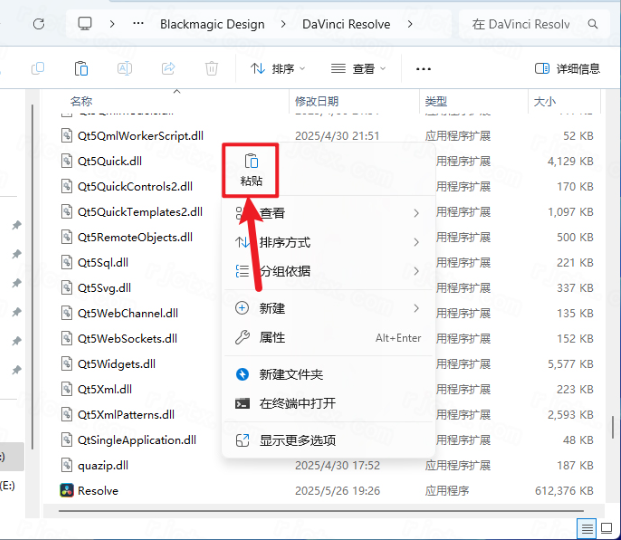Click the toolbar Rename icon
621x540 pixels.
coord(124,69)
